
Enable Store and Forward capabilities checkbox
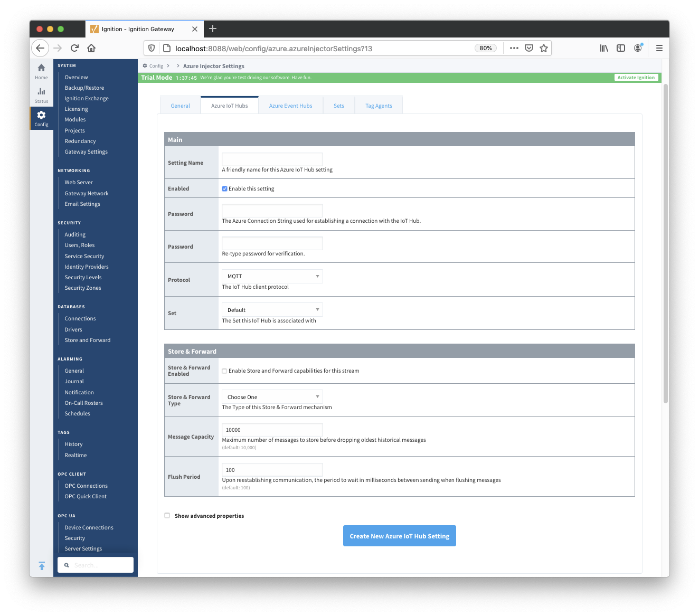click(225, 371)
